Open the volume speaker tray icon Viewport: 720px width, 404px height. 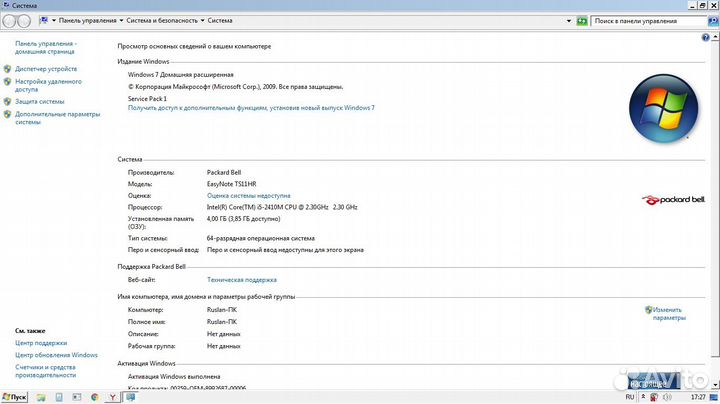667,397
